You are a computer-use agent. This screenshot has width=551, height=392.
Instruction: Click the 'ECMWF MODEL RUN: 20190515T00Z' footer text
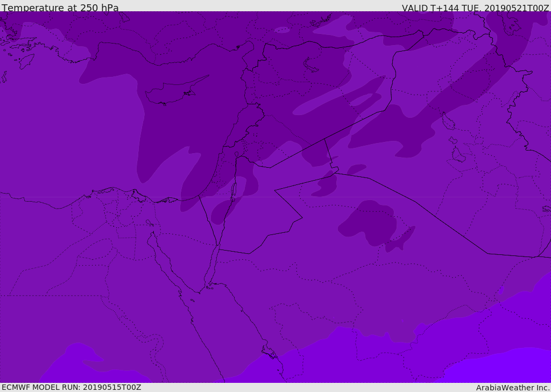coord(72,387)
